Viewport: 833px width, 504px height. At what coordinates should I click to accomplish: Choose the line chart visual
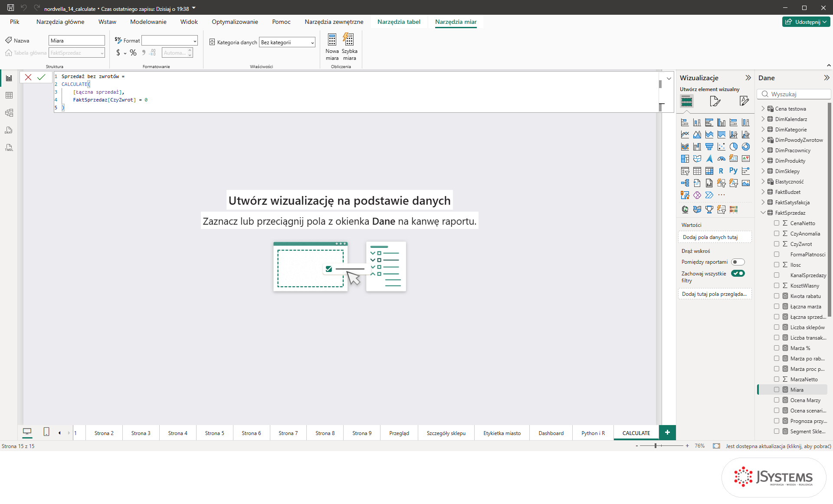click(x=685, y=134)
